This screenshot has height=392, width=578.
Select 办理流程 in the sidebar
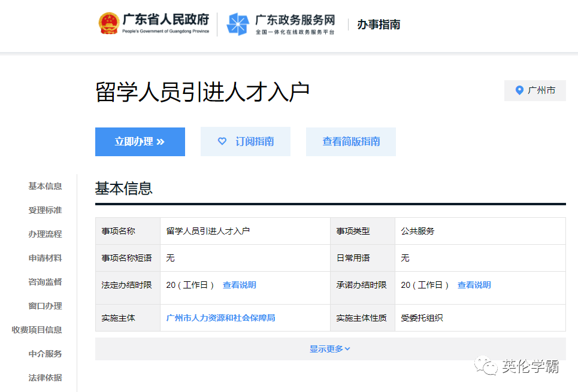tap(45, 235)
